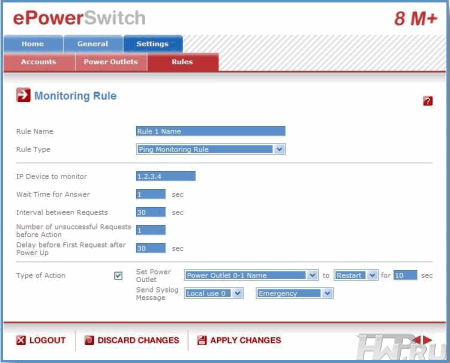Open the red help question mark icon
This screenshot has height=363, width=450.
coord(428,101)
